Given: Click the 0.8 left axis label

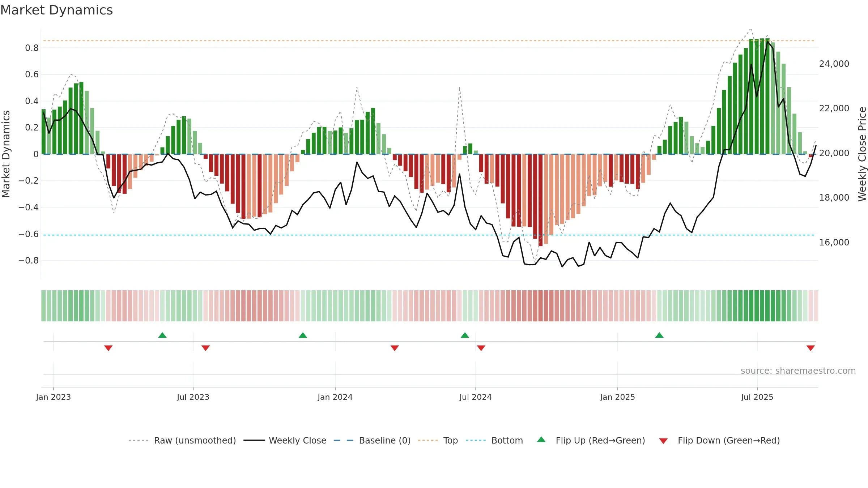Looking at the screenshot, I should [x=32, y=48].
